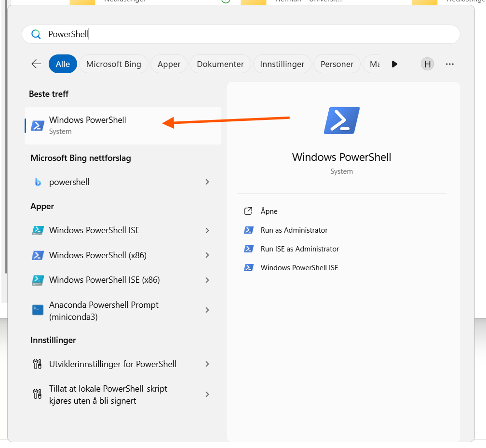Open the three-dot options menu
This screenshot has width=486, height=448.
(450, 64)
